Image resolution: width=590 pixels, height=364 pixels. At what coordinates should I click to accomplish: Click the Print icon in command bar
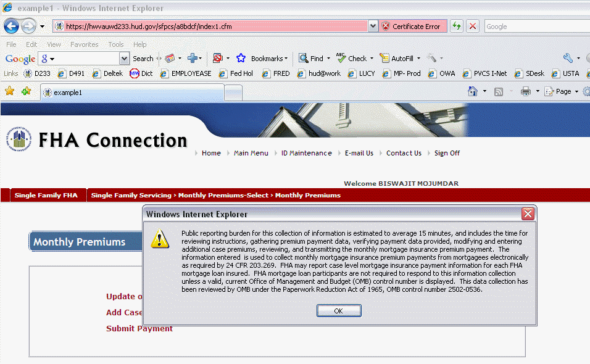pos(526,91)
